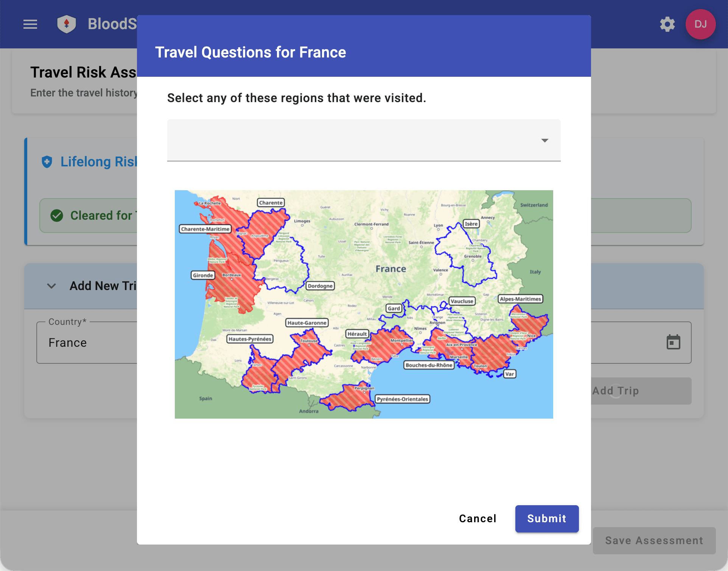Viewport: 728px width, 571px height.
Task: Collapse the Add New Trip section
Action: click(51, 286)
